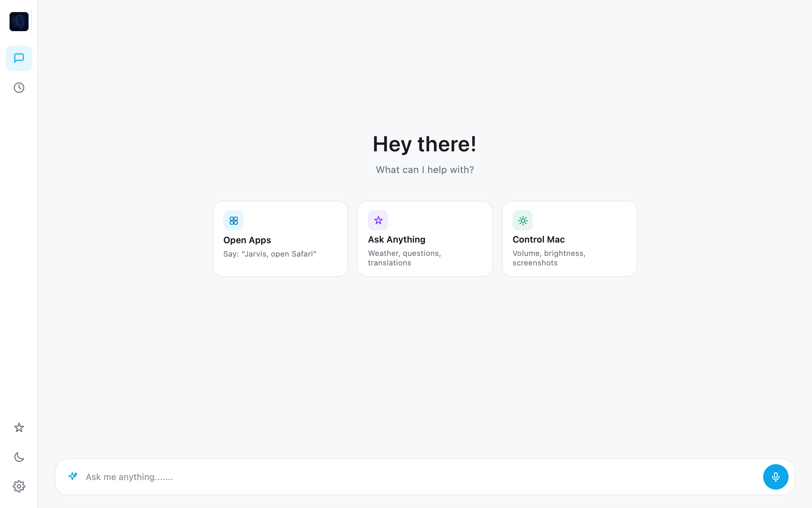Open settings gear in the sidebar

click(x=19, y=486)
